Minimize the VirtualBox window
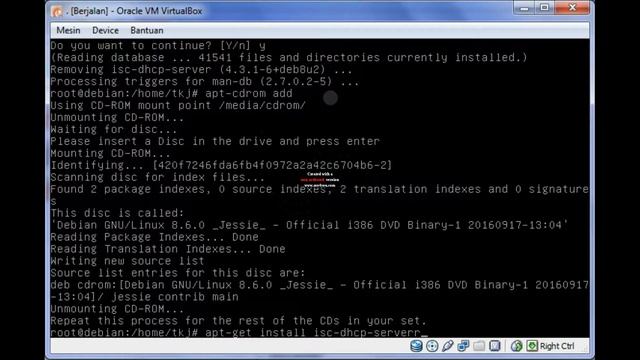 coord(524,8)
